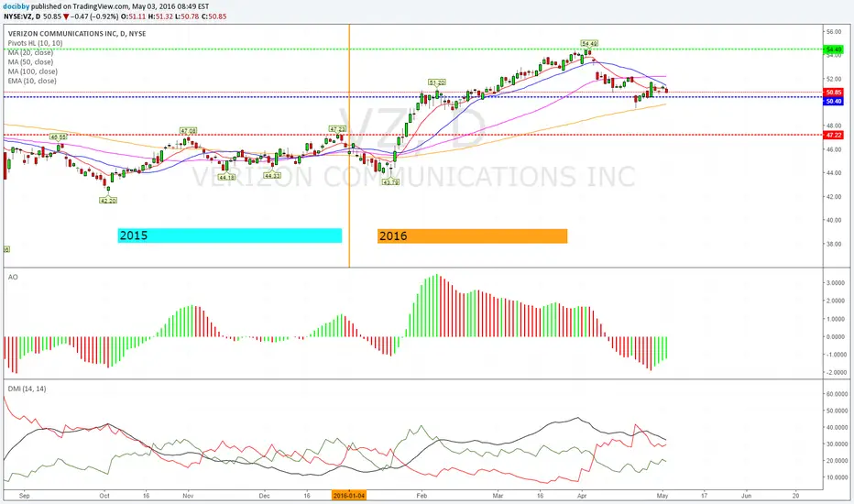Click the 54.49 pivot high label on chart
The height and width of the screenshot is (504, 854).
click(589, 44)
